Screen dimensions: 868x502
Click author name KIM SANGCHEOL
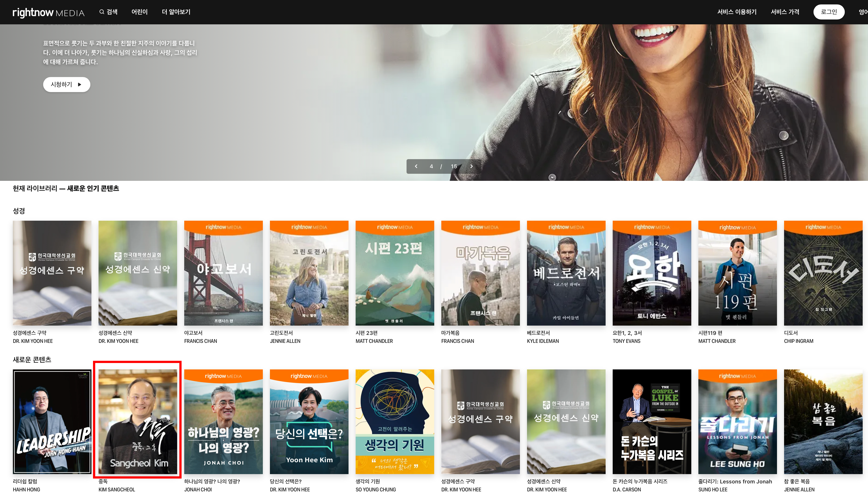pos(117,489)
